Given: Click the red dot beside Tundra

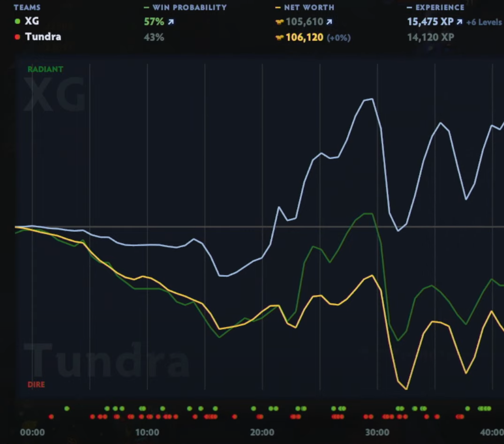Looking at the screenshot, I should (17, 37).
